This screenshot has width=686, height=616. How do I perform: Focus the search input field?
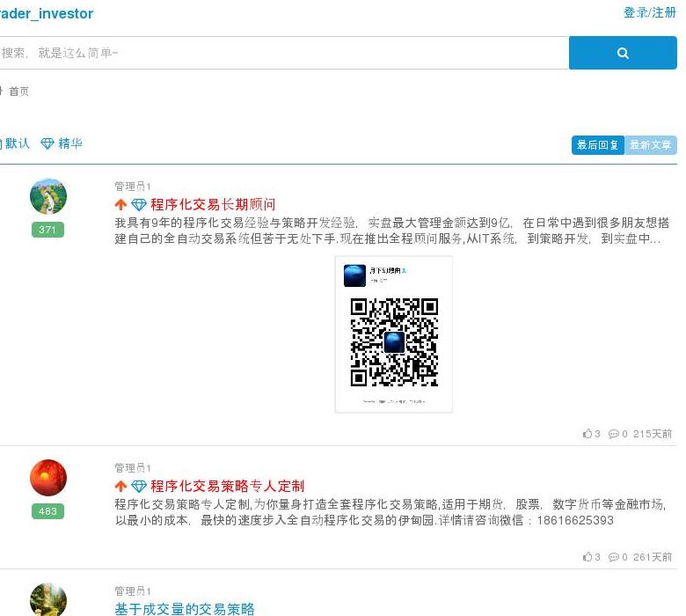click(x=284, y=53)
